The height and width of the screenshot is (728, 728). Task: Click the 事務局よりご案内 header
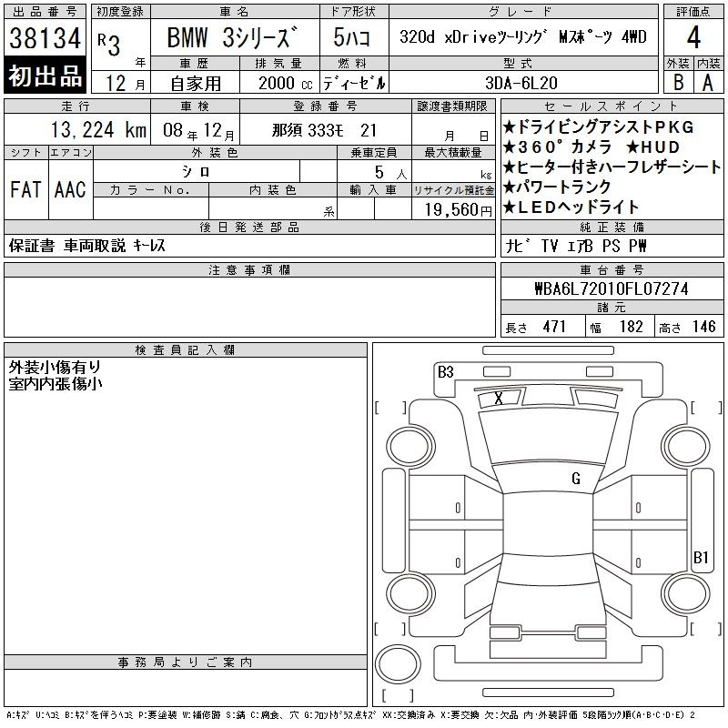point(186,662)
